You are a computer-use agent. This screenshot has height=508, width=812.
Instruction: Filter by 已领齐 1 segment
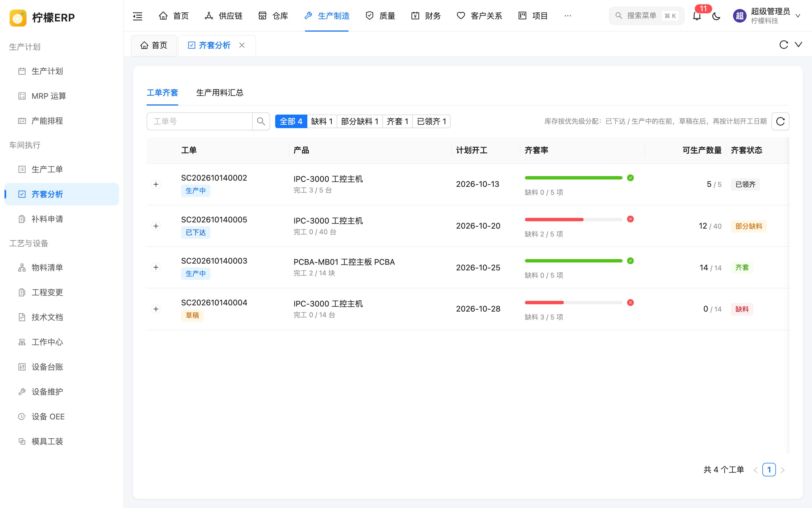431,121
